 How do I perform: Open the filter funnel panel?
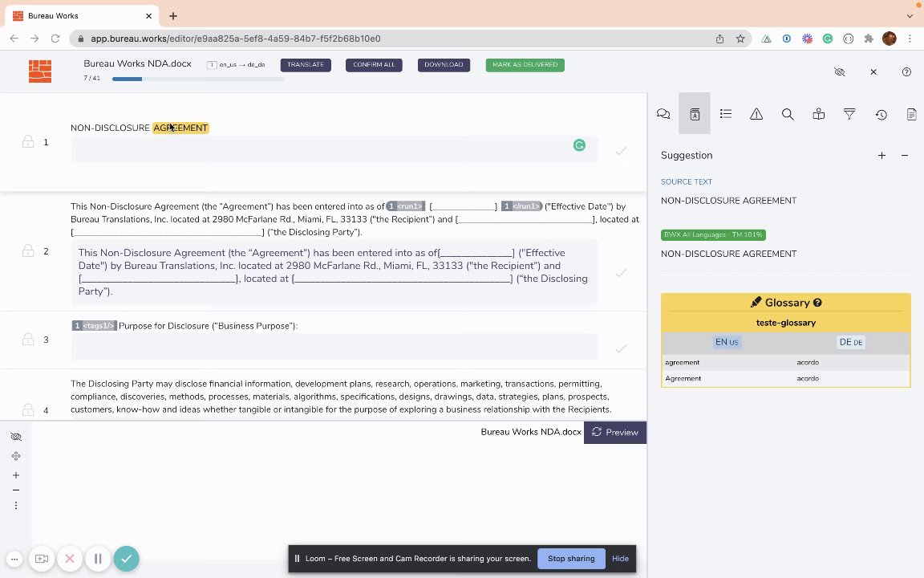849,114
